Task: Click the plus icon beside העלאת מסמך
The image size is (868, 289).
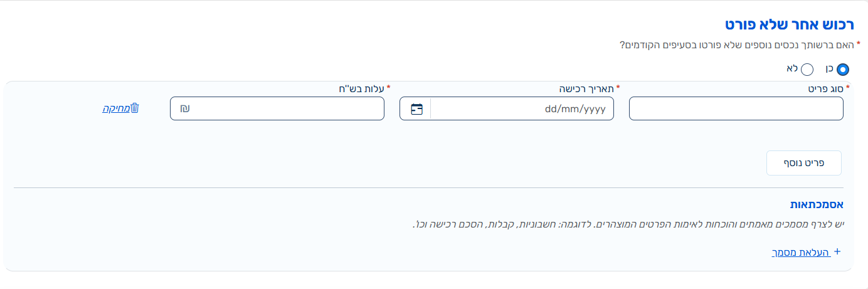Action: pyautogui.click(x=836, y=252)
